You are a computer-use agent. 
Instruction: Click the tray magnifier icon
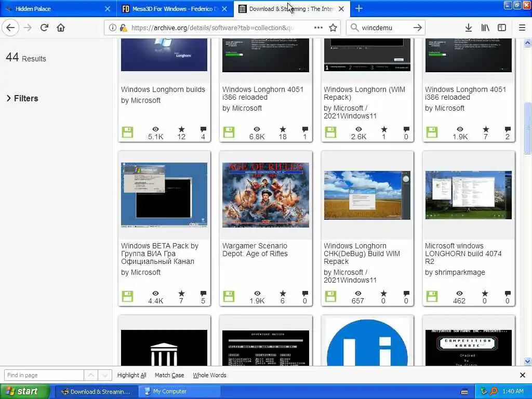(494, 391)
